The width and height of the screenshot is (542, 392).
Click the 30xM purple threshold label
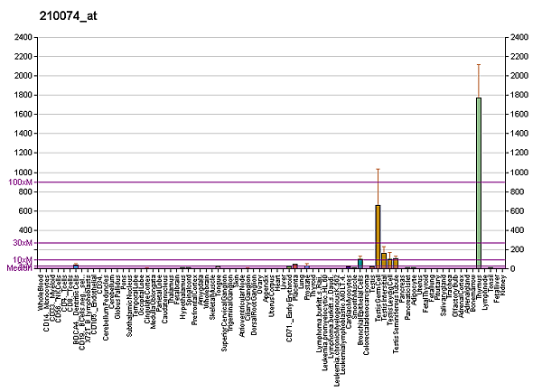23,243
